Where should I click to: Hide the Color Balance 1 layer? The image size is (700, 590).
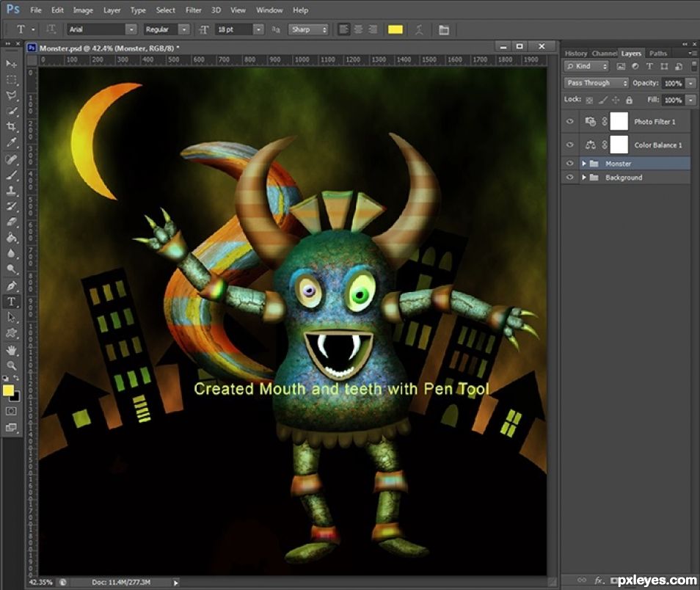pos(569,145)
